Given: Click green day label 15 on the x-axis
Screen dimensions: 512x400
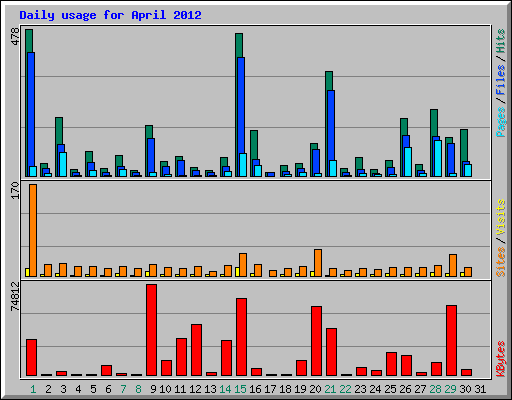Looking at the screenshot, I should click(x=240, y=389).
